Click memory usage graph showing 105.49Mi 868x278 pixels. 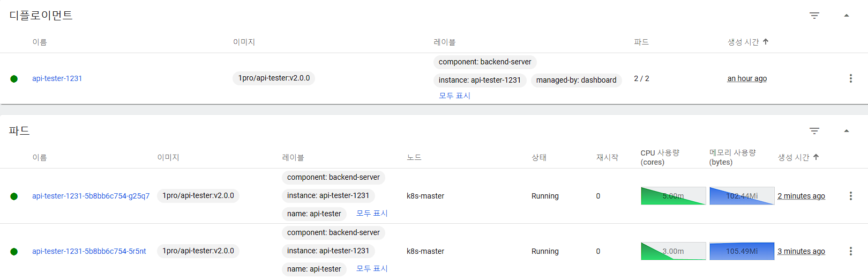(x=742, y=251)
